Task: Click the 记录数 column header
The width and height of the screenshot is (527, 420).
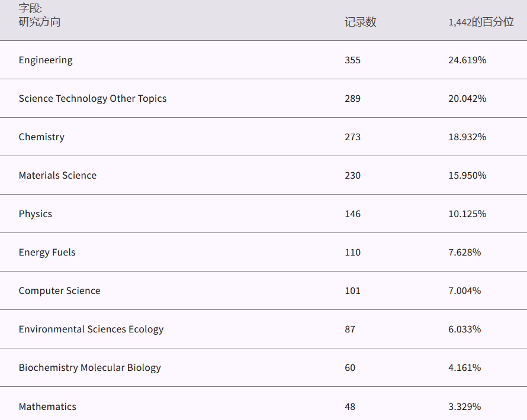Action: click(361, 22)
